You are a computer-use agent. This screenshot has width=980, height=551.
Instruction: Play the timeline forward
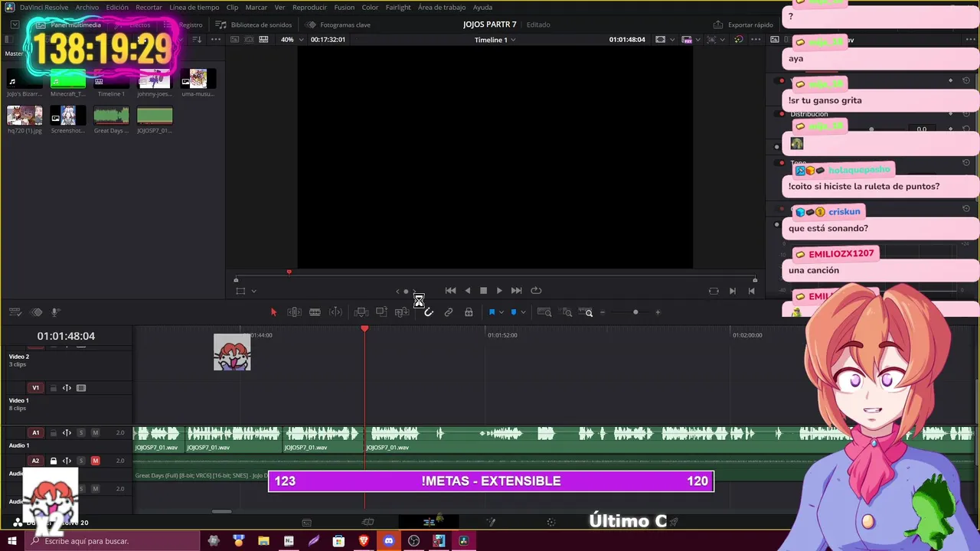[x=499, y=291]
